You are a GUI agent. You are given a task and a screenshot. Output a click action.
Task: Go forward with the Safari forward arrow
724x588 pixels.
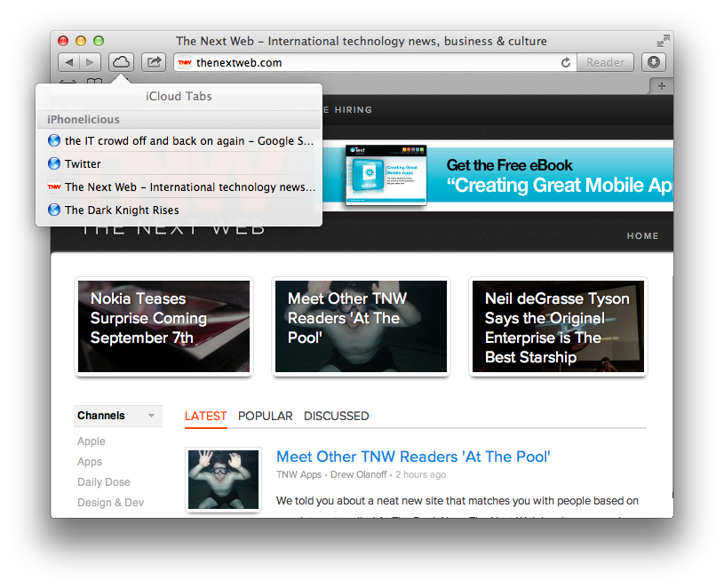point(90,62)
